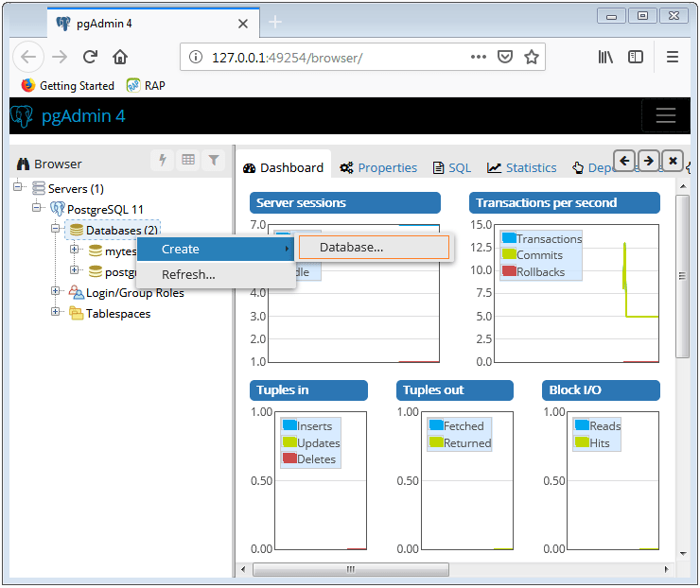The width and height of the screenshot is (700, 588).
Task: Click the dashboard horizontal scrollbar thumb
Action: point(351,569)
